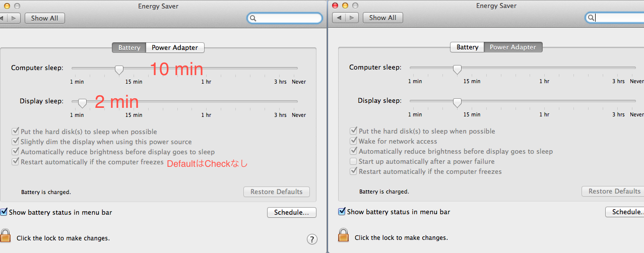644x253 pixels.
Task: Click the lock icon in left window
Action: tap(6, 235)
